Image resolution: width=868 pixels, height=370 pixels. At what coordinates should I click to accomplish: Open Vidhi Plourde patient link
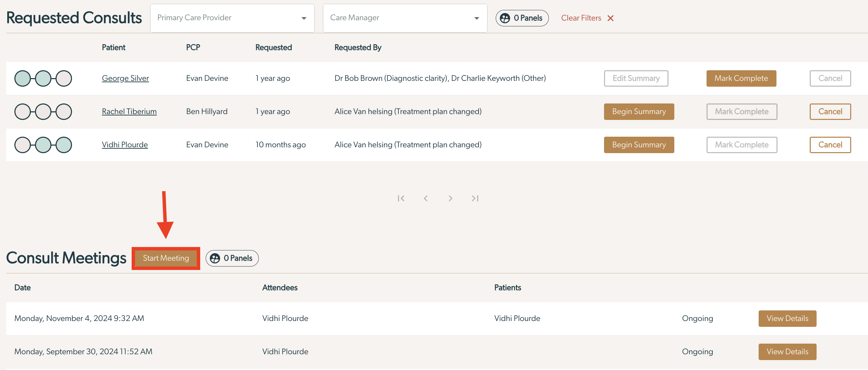click(x=125, y=145)
